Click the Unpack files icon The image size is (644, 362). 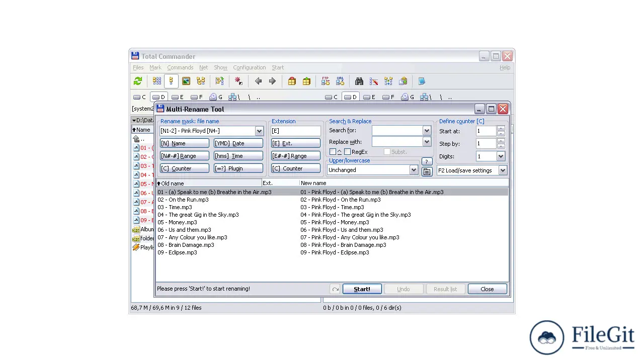click(306, 81)
